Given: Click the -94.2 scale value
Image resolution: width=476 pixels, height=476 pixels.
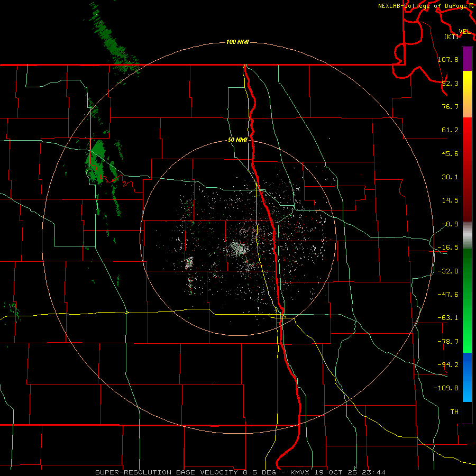Looking at the screenshot, I should click(448, 364).
